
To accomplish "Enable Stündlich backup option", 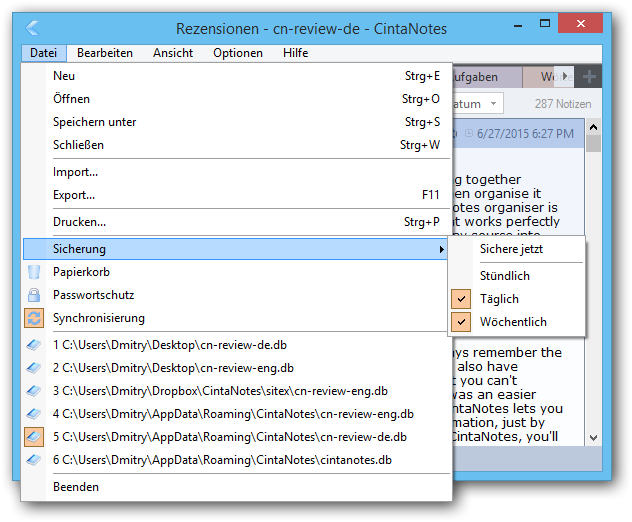I will tap(517, 276).
